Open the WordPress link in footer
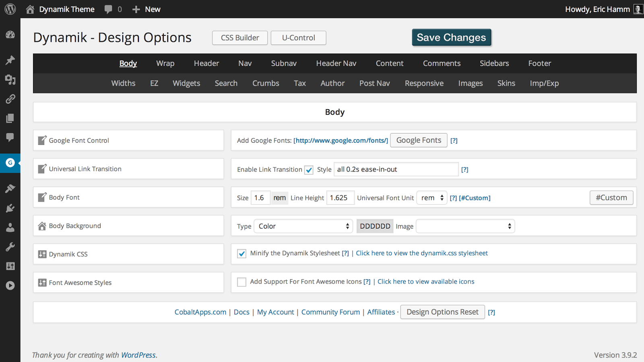644x362 pixels. click(138, 355)
